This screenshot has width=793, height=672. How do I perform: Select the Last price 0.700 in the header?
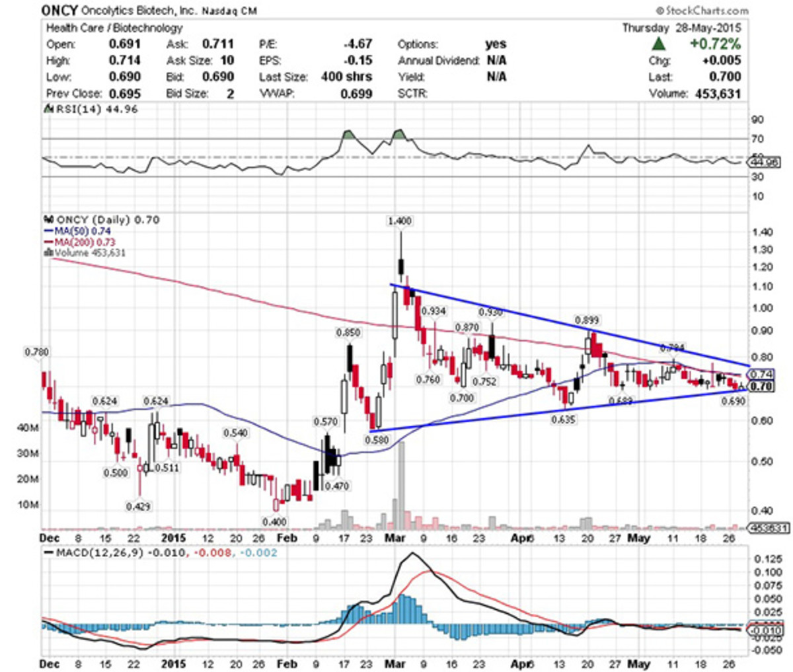pyautogui.click(x=726, y=77)
